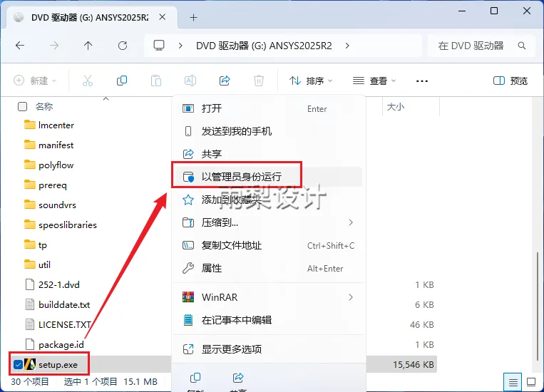544x392 pixels.
Task: Click the Cut scissors icon in toolbar
Action: point(88,81)
